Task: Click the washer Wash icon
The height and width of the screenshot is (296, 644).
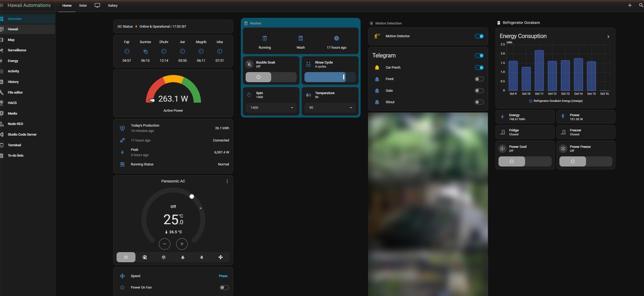Action: pos(301,38)
